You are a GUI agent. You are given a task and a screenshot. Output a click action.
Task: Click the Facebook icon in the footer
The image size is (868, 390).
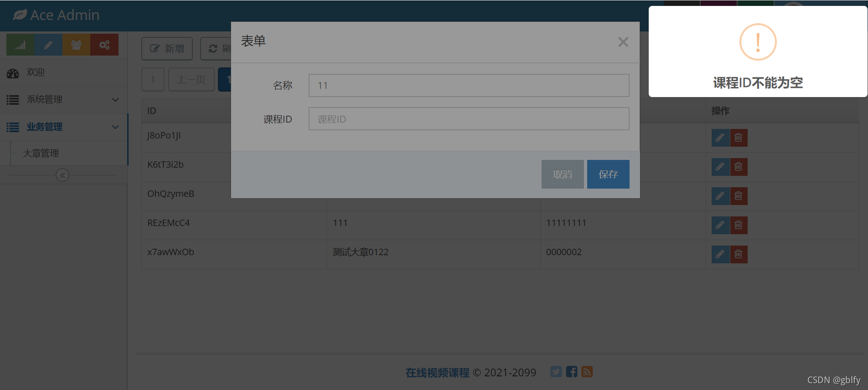572,372
